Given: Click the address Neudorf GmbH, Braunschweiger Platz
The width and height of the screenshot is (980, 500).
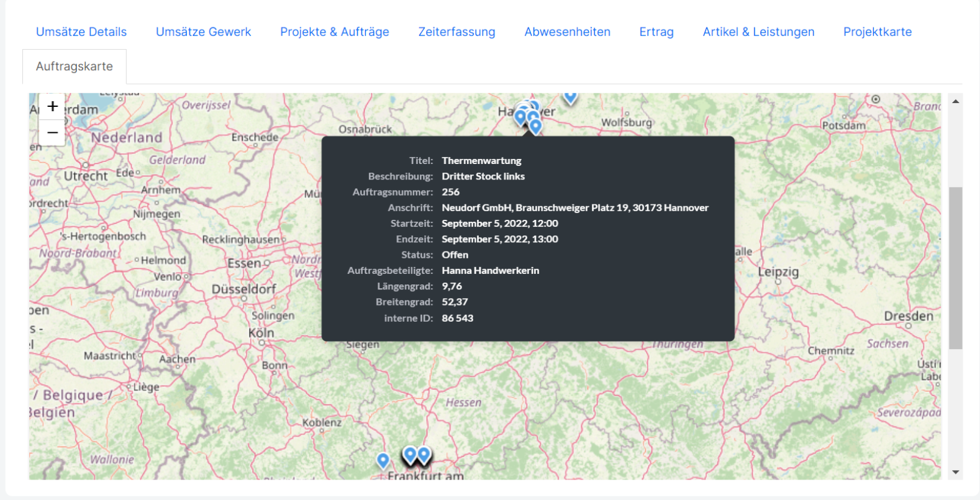Looking at the screenshot, I should tap(575, 207).
